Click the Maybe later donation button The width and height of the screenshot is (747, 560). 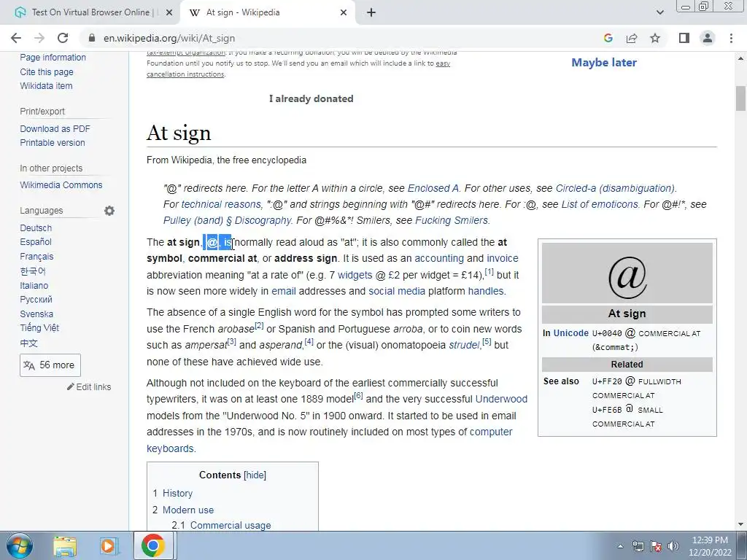[604, 63]
